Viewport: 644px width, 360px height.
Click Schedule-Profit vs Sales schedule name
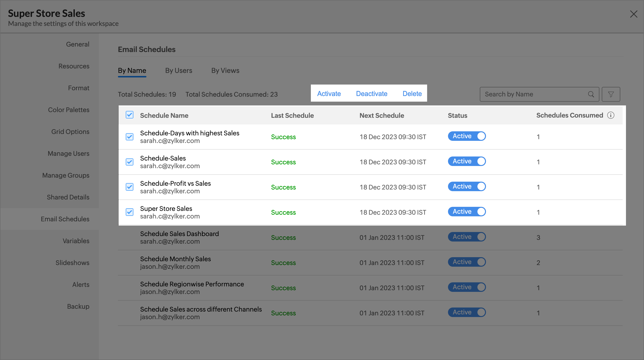(175, 183)
